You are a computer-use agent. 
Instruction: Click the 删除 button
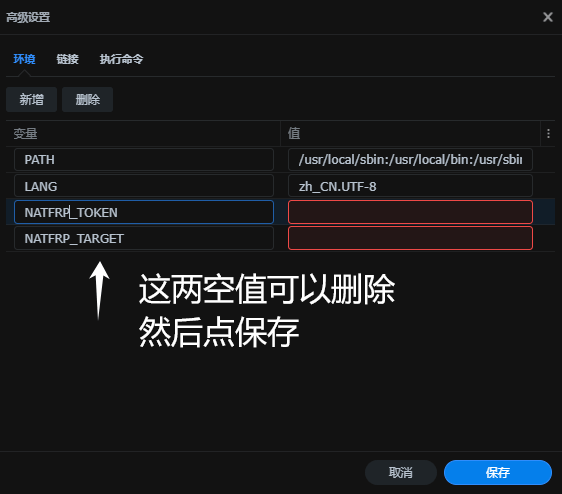87,99
